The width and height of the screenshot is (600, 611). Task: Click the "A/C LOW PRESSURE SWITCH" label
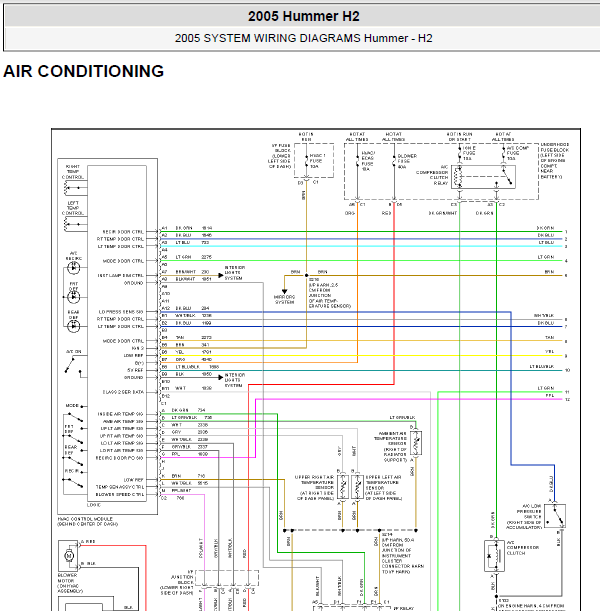[529, 511]
